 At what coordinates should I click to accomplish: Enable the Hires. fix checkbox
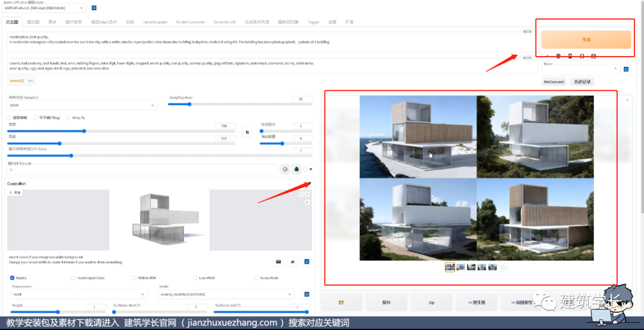pos(68,118)
